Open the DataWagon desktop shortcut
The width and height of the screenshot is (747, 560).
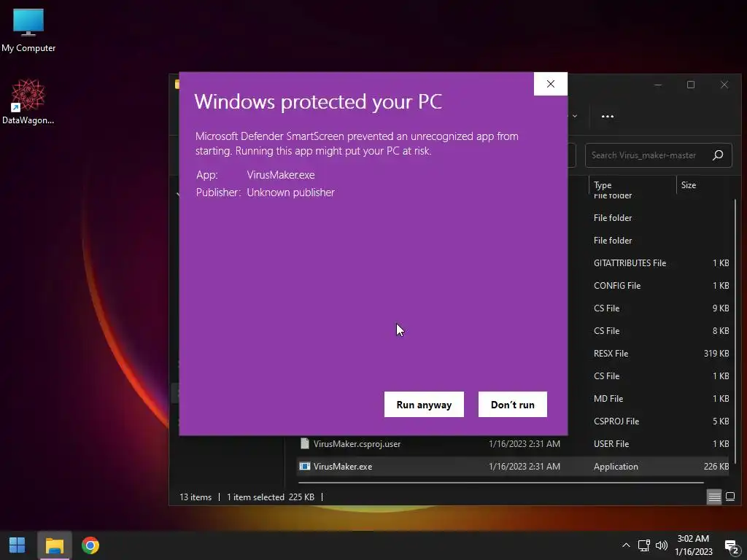click(28, 101)
